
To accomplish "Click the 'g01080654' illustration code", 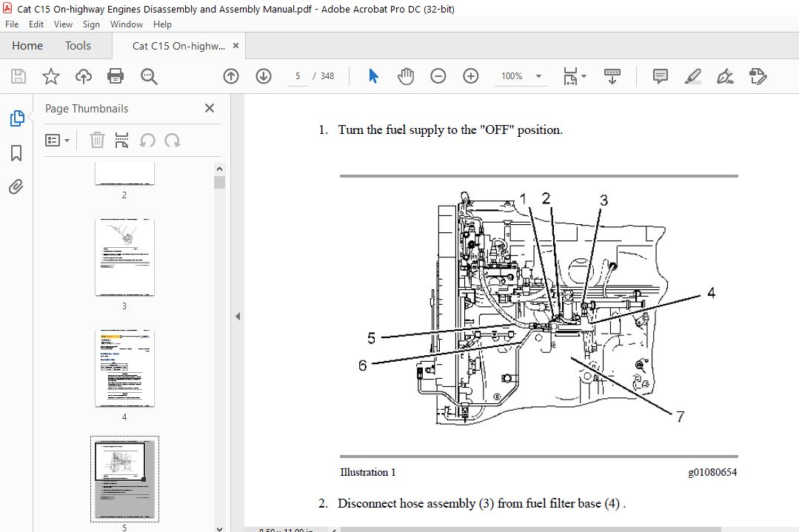I will tap(712, 472).
